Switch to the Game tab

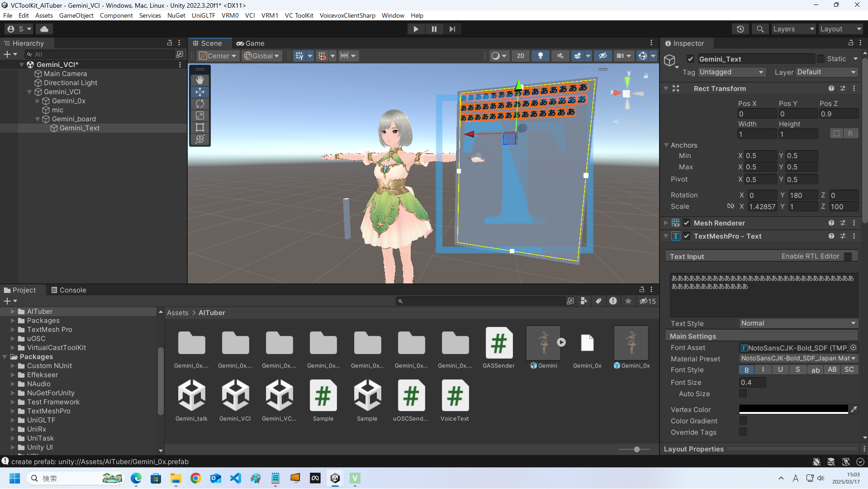251,43
